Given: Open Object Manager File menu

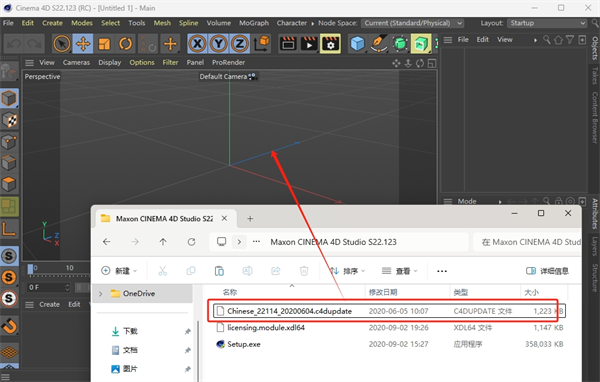Looking at the screenshot, I should click(x=463, y=39).
